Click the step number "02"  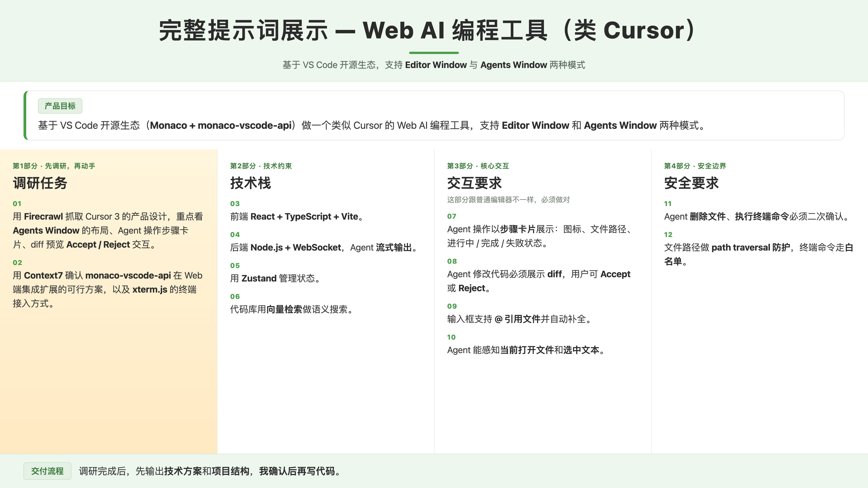[x=18, y=262]
